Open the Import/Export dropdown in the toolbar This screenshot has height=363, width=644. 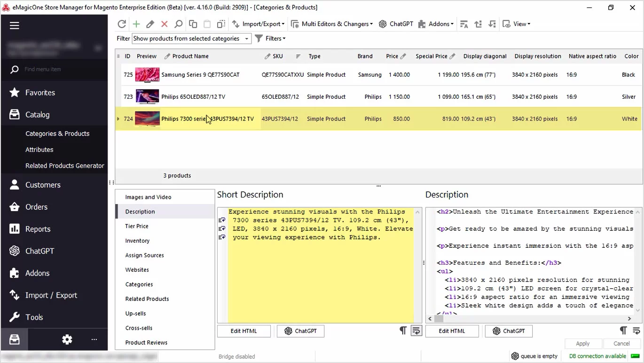(259, 24)
